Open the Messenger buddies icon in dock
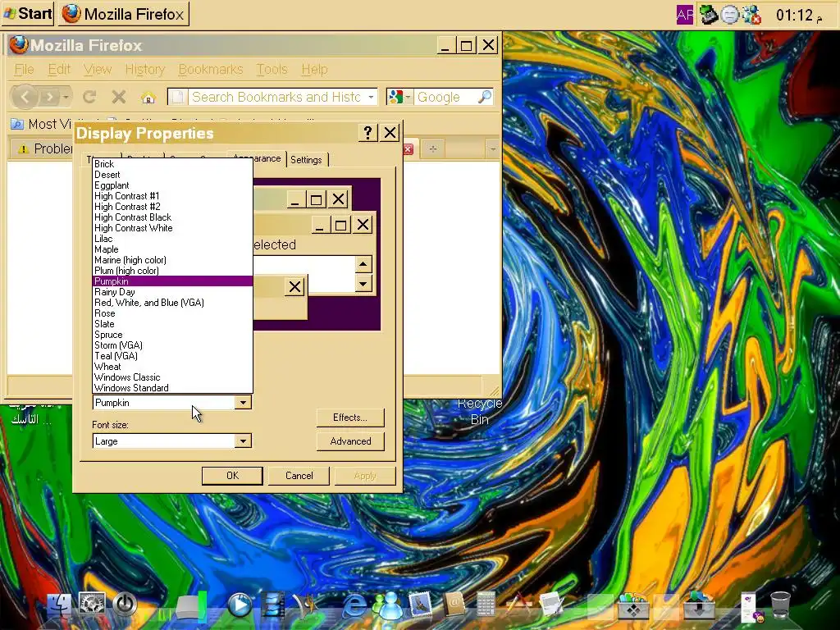Viewport: 840px width, 630px height. tap(387, 605)
